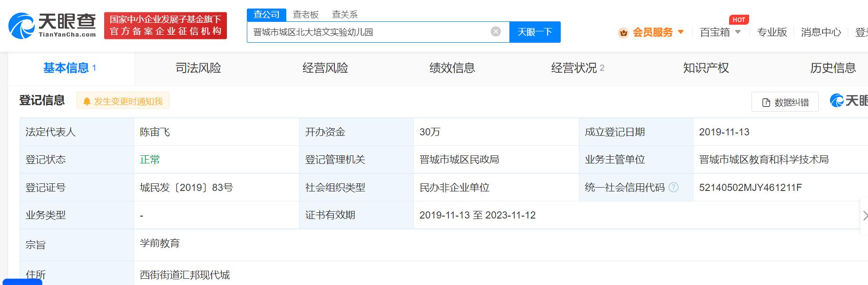This screenshot has height=285, width=868.
Task: Click the 社会组织类型 label cell
Action: pyautogui.click(x=356, y=188)
